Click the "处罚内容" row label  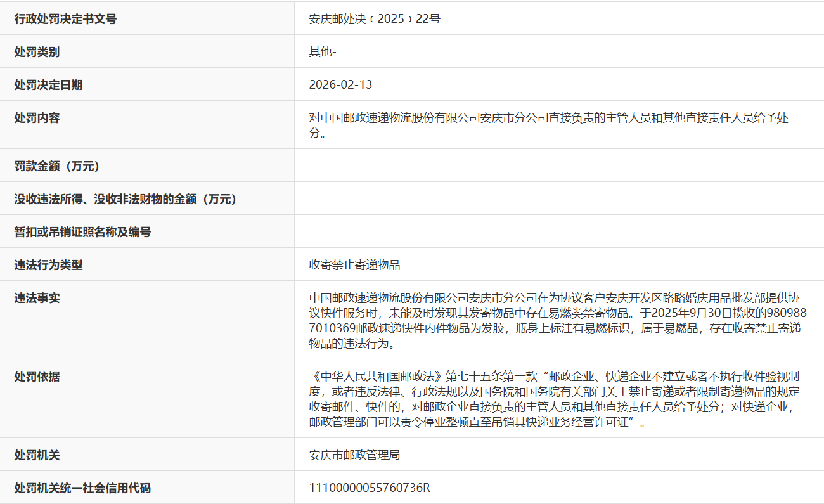(37, 118)
